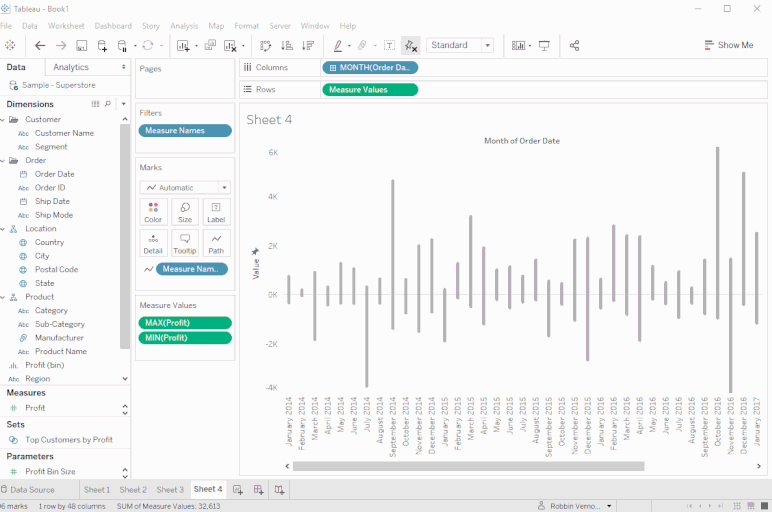This screenshot has height=512, width=772.
Task: Click the Fix Axes pin icon
Action: [x=411, y=46]
